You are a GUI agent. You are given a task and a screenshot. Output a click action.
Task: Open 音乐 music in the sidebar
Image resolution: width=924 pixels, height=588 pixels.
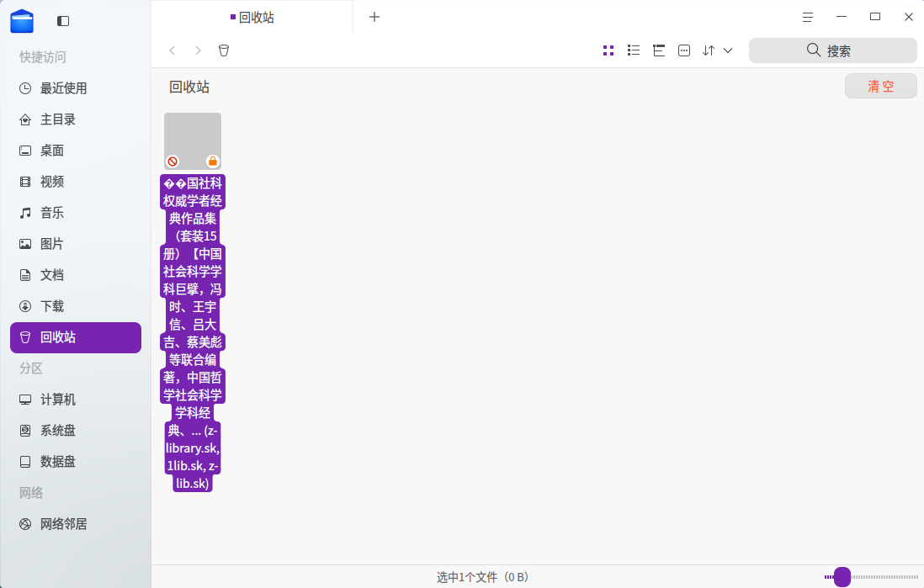pos(76,213)
